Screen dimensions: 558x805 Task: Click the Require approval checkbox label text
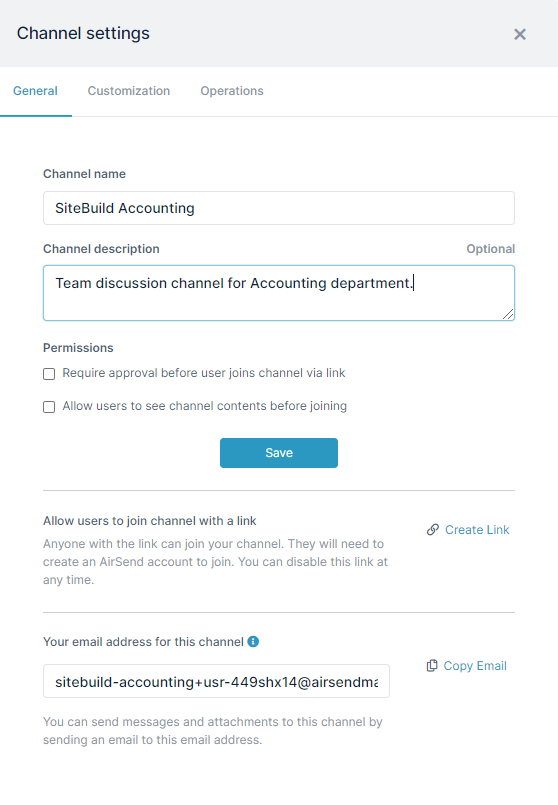pos(204,373)
